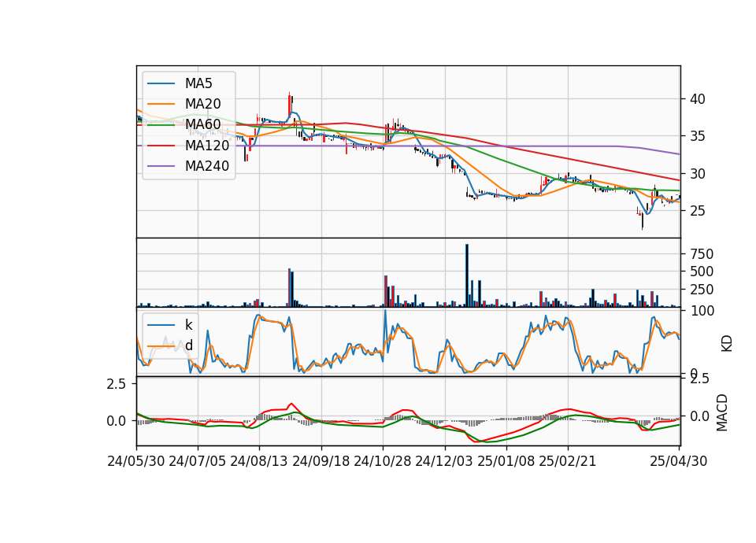The height and width of the screenshot is (543, 756).
Task: Click the 'k' legend label in KD panel
Action: [188, 325]
